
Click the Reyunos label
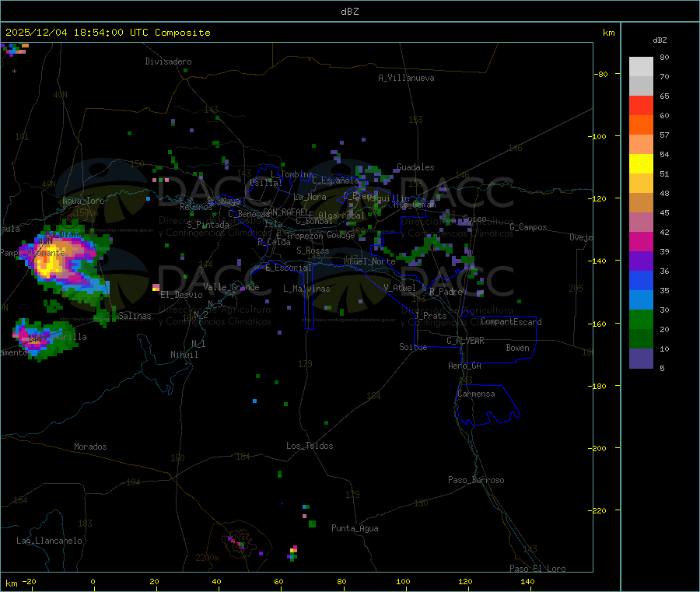tap(196, 207)
